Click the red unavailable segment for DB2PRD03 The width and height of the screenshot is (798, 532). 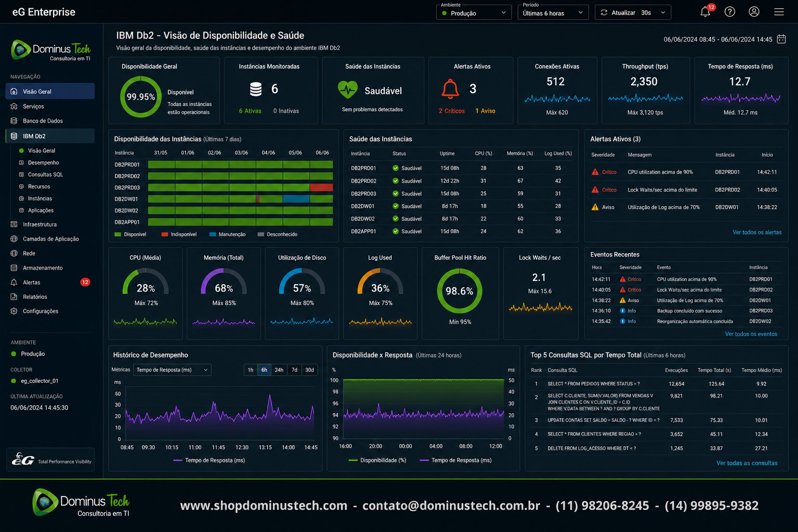click(321, 188)
